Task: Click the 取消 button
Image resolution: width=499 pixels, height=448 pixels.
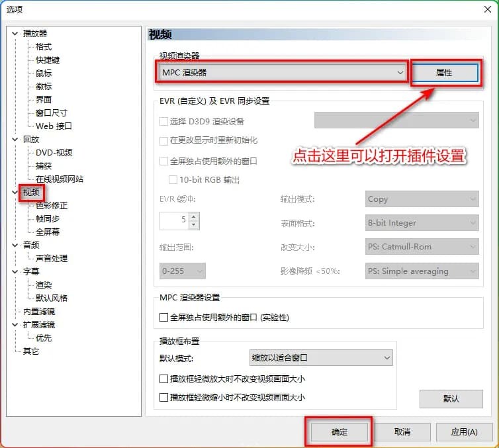Action: tap(402, 431)
